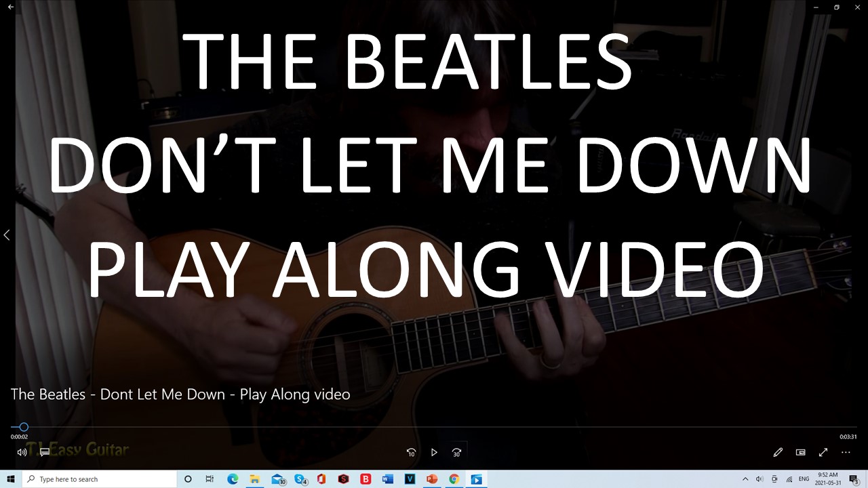
Task: Switch to PowerPoint on the taskbar
Action: point(432,479)
